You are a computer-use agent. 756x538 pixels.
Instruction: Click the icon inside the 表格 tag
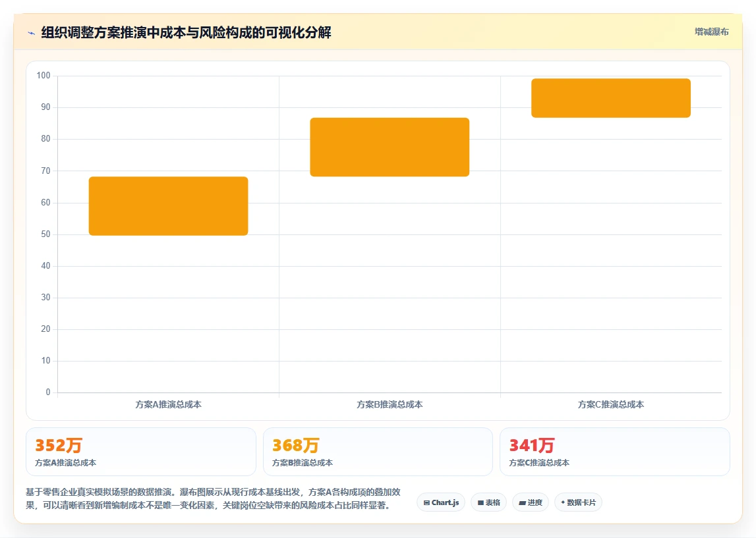[480, 503]
